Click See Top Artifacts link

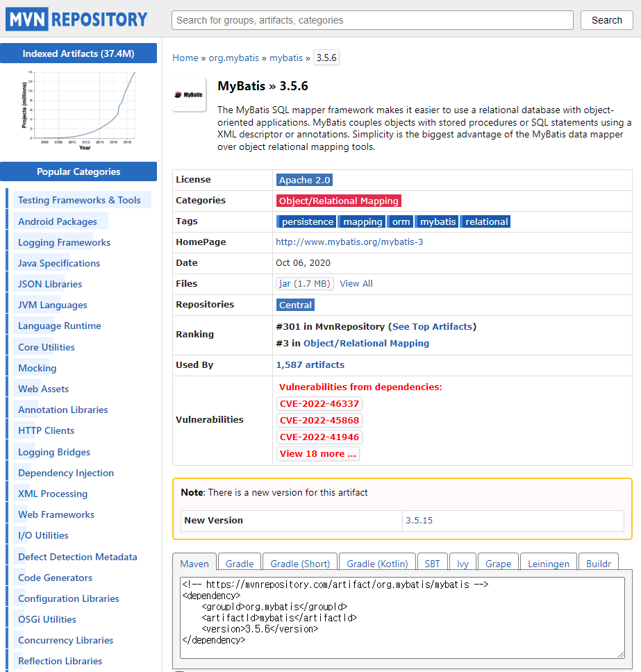tap(432, 326)
